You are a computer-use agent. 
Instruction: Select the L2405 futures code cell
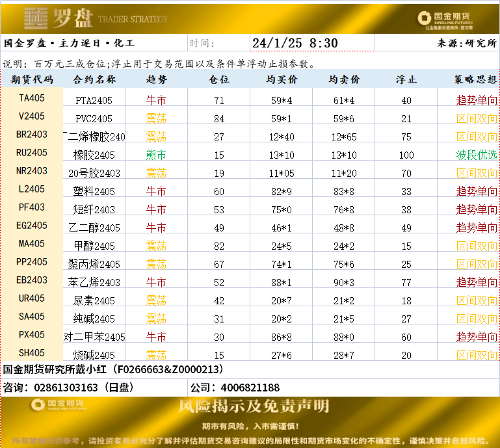[x=32, y=189]
